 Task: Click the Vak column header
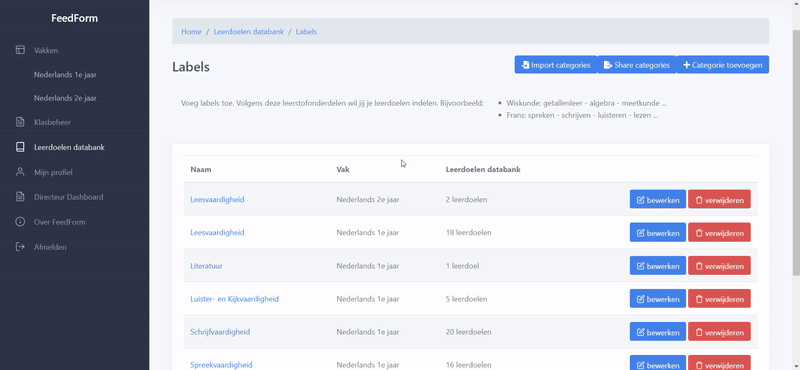343,169
